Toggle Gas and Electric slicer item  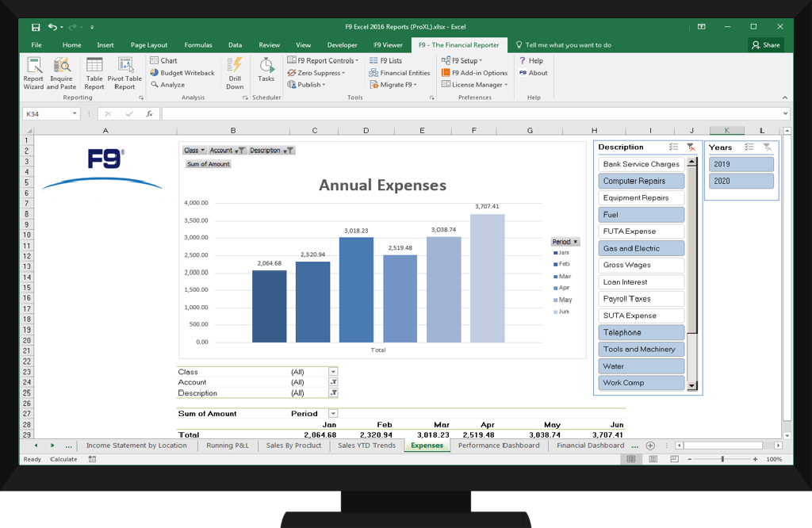[641, 248]
